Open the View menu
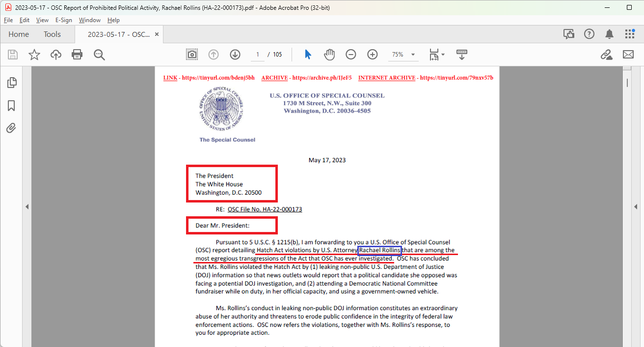Screen dimensions: 644x347 point(42,20)
